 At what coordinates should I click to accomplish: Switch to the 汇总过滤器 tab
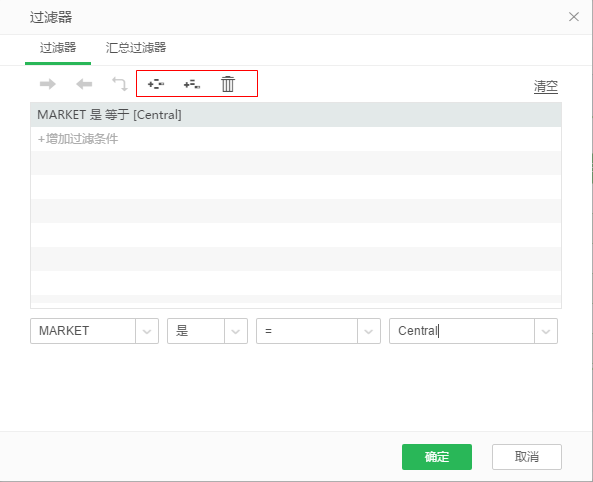click(x=136, y=48)
